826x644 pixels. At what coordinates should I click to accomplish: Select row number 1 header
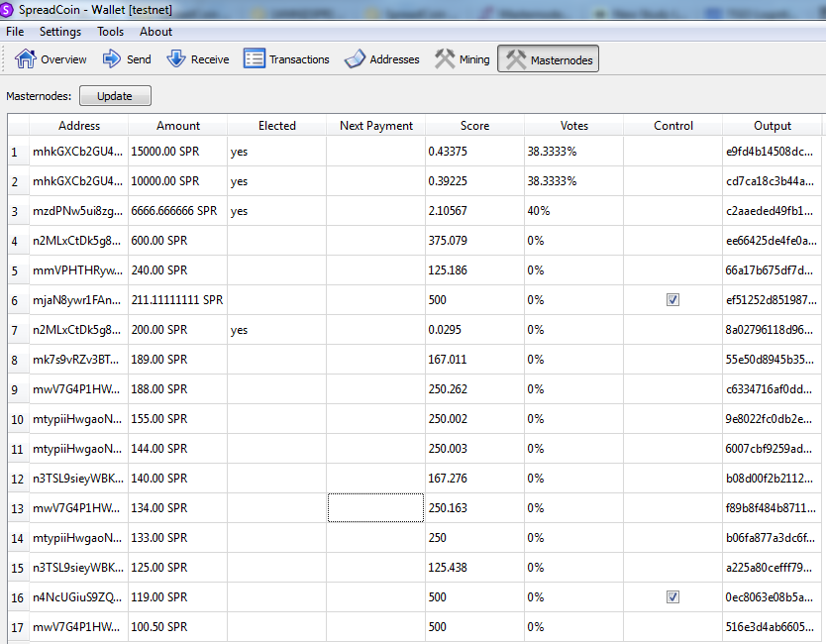click(19, 152)
